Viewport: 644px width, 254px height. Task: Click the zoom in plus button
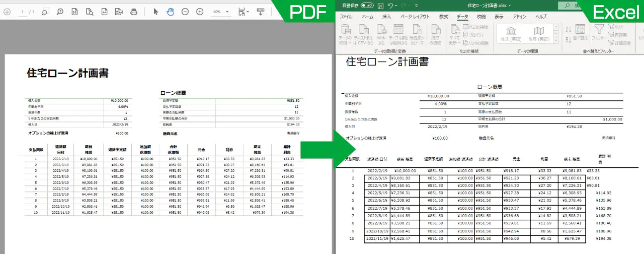[200, 12]
